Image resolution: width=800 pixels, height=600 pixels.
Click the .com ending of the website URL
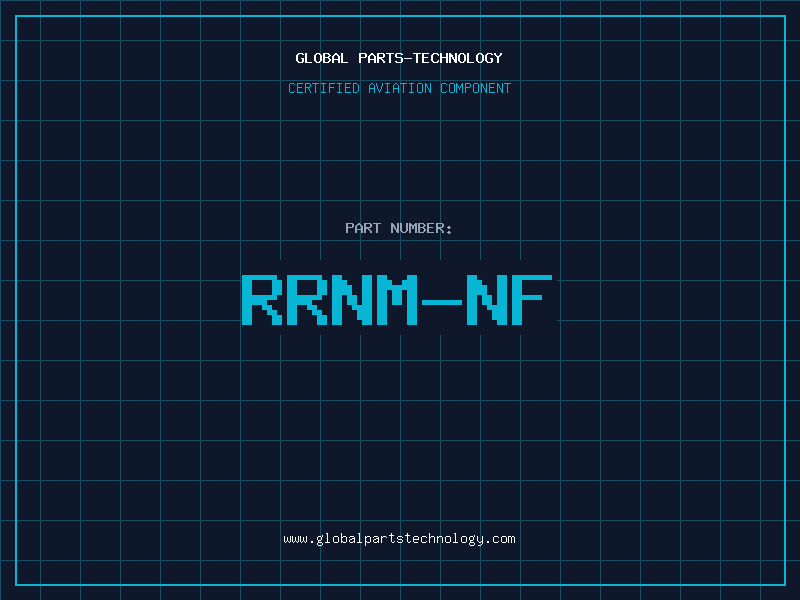[x=500, y=539]
